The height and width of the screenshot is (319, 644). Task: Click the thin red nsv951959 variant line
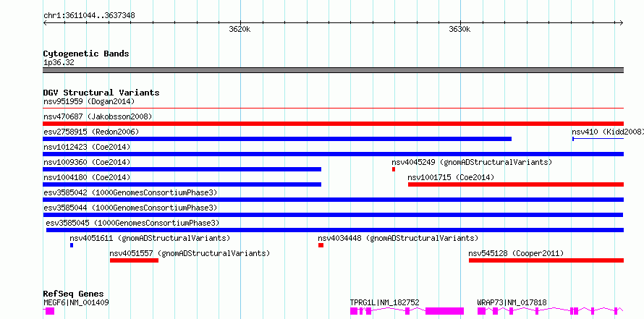coord(334,109)
